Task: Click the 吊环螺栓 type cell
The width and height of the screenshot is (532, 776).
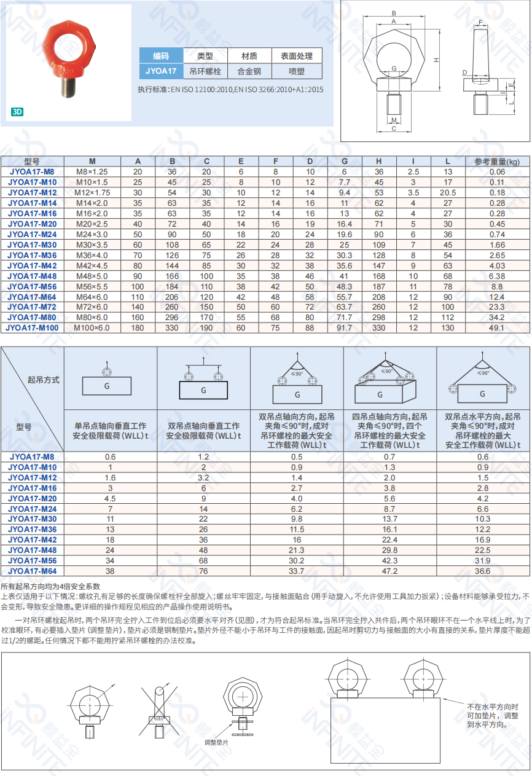Action: point(205,71)
